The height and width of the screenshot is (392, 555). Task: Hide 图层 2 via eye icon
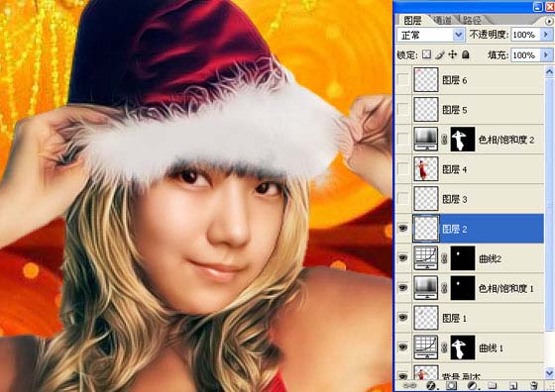pos(403,229)
